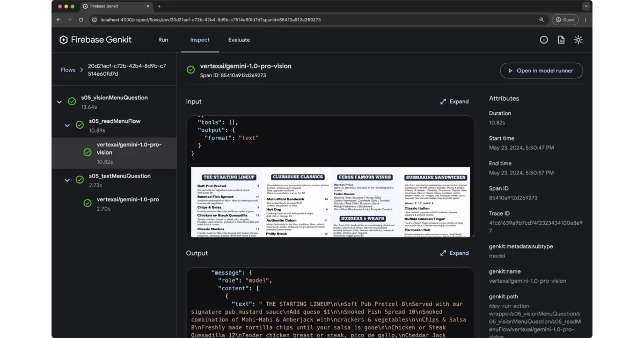Click the macOS green fullscreen window button
This screenshot has width=644, height=338.
[73, 6]
